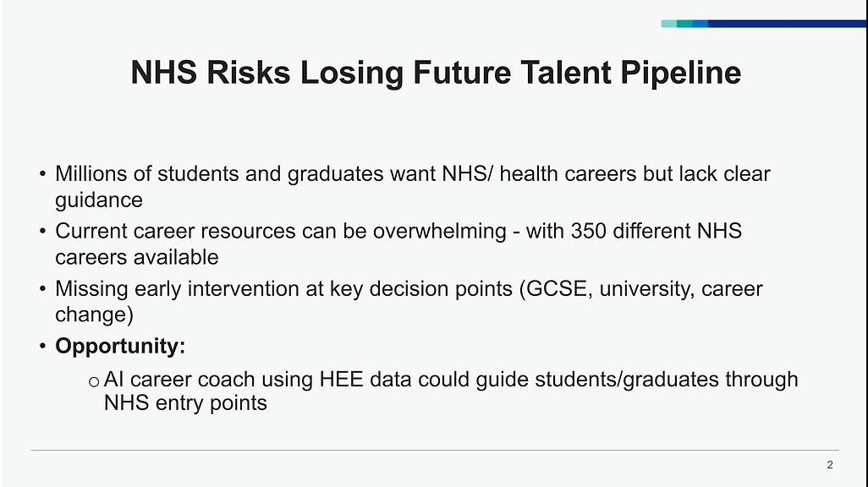The height and width of the screenshot is (487, 868).
Task: Select the green segment of header bar
Action: pyautogui.click(x=684, y=24)
